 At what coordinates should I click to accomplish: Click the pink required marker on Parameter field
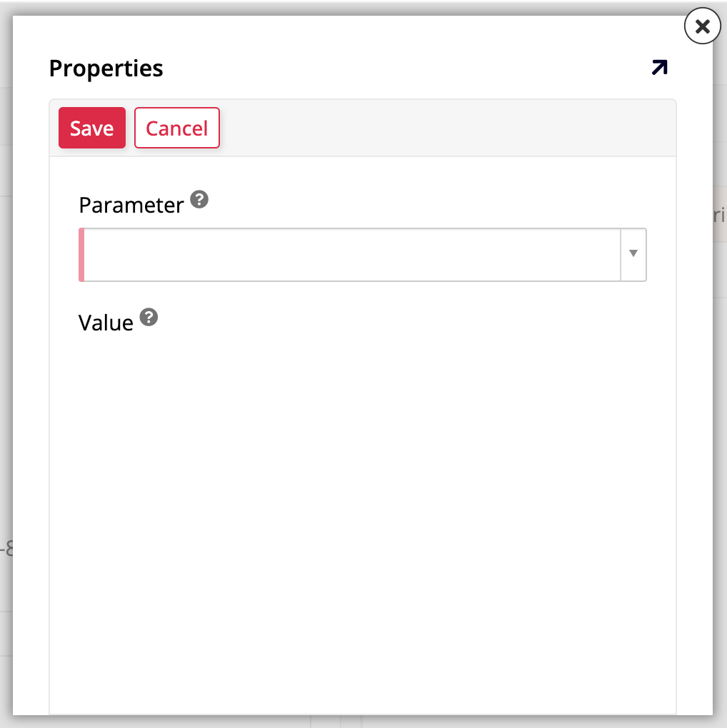[x=81, y=255]
